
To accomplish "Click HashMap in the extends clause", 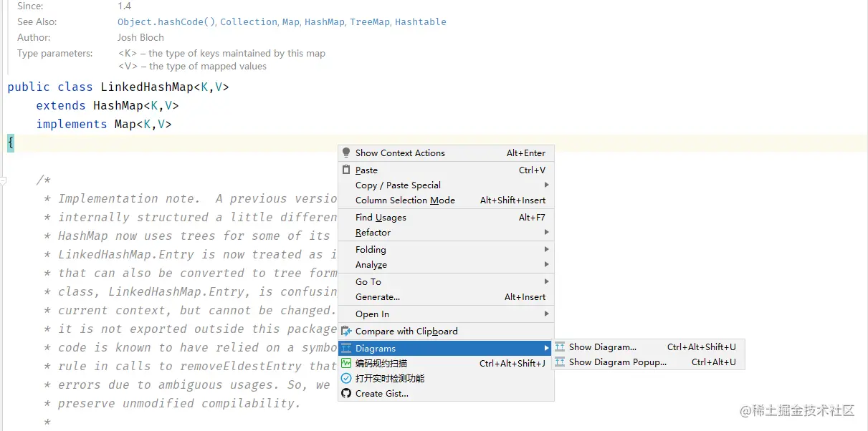I will pos(118,105).
